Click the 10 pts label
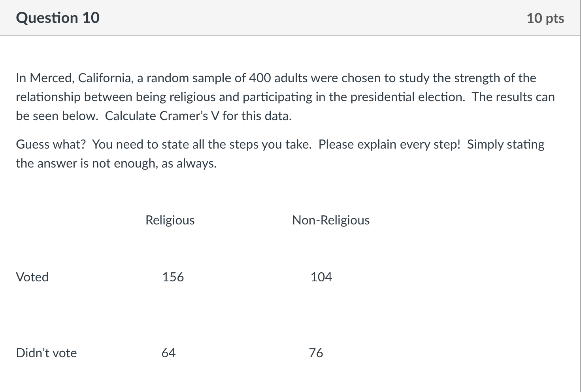 point(545,18)
